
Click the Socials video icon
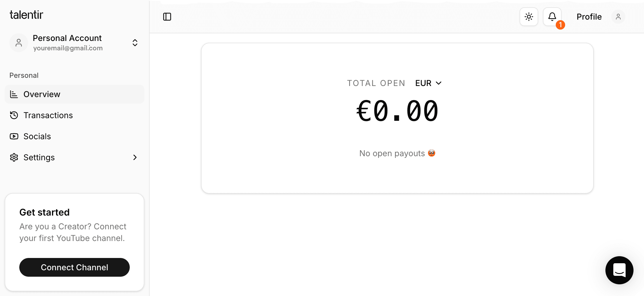click(x=14, y=136)
